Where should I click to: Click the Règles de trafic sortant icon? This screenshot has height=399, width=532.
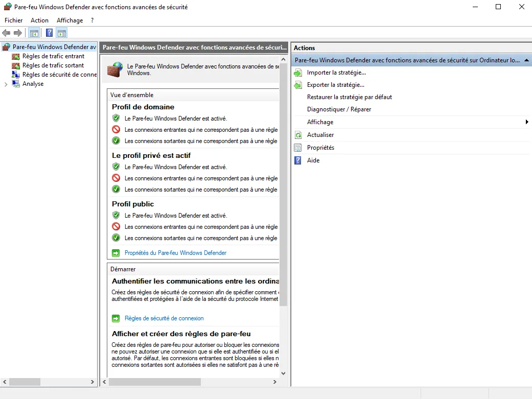click(16, 65)
